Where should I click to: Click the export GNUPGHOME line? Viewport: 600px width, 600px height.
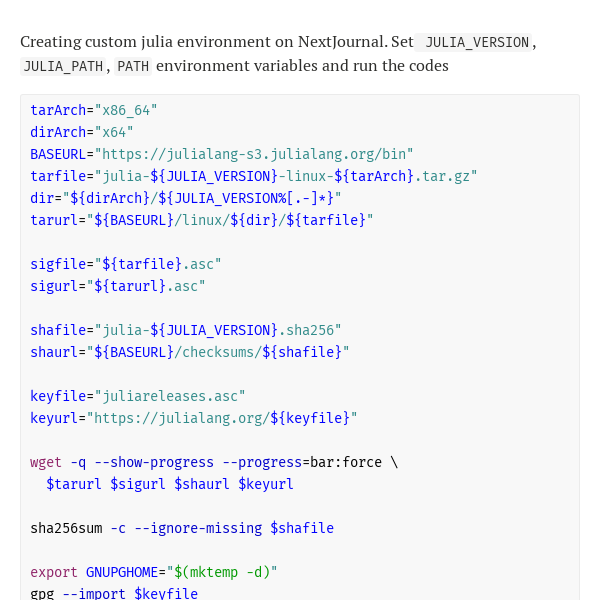(x=154, y=572)
